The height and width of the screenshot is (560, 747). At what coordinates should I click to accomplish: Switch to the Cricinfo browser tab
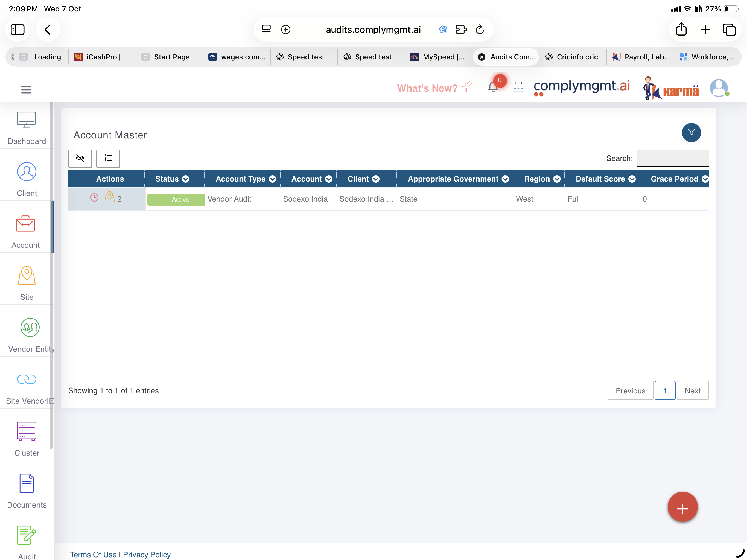pyautogui.click(x=574, y=57)
